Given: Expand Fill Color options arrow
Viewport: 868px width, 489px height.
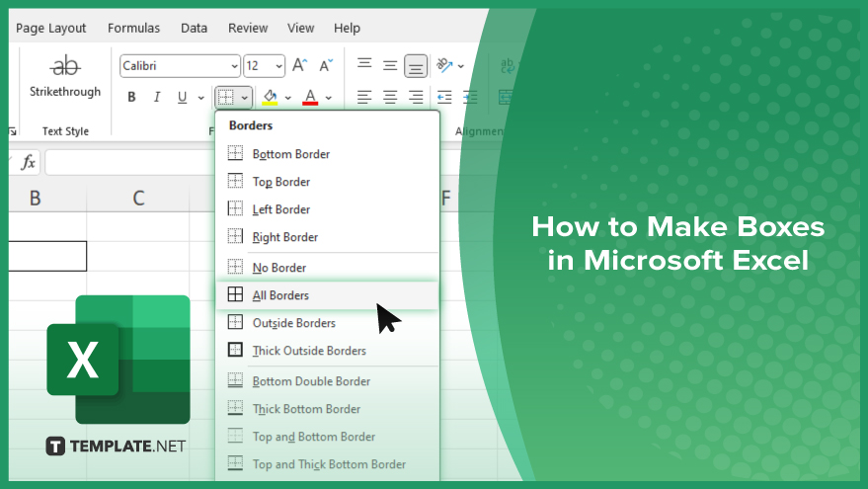Looking at the screenshot, I should (x=288, y=98).
